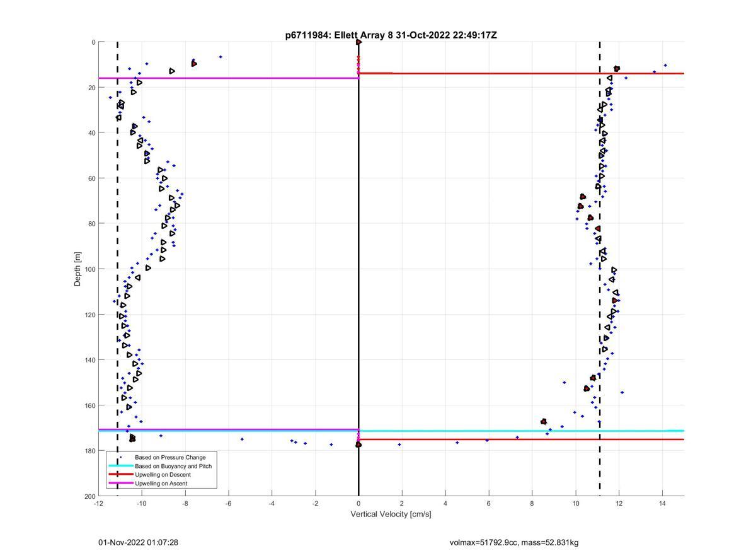Image resolution: width=756 pixels, height=558 pixels.
Task: Click the cyan buoyancy line on the right half
Action: pos(521,431)
